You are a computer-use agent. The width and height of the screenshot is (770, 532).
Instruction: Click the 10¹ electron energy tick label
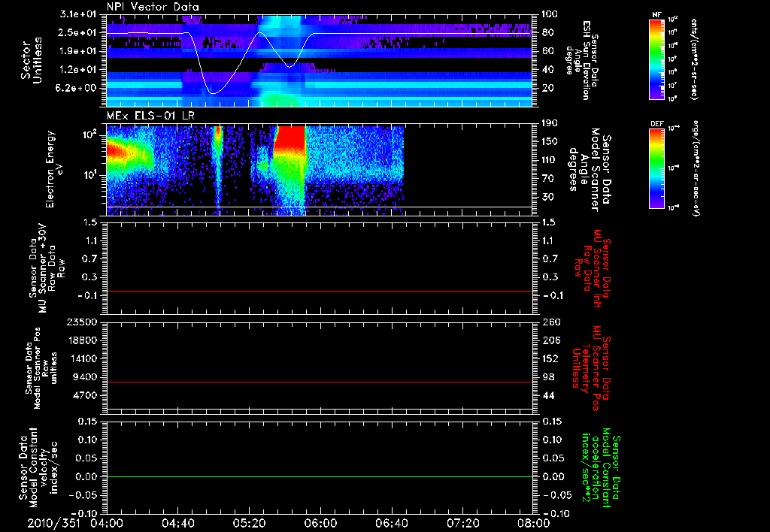click(x=90, y=175)
